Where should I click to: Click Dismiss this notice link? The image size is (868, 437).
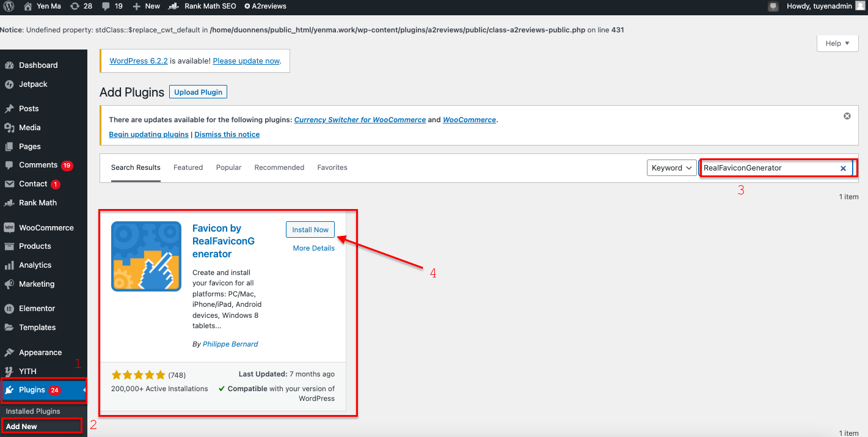pyautogui.click(x=227, y=134)
